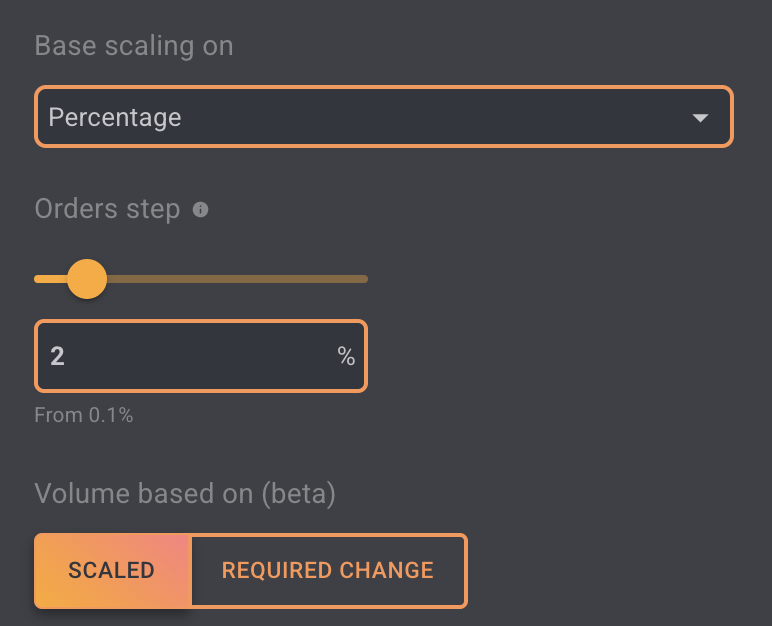
Task: Click the unfilled Orders step slider track
Action: 237,279
